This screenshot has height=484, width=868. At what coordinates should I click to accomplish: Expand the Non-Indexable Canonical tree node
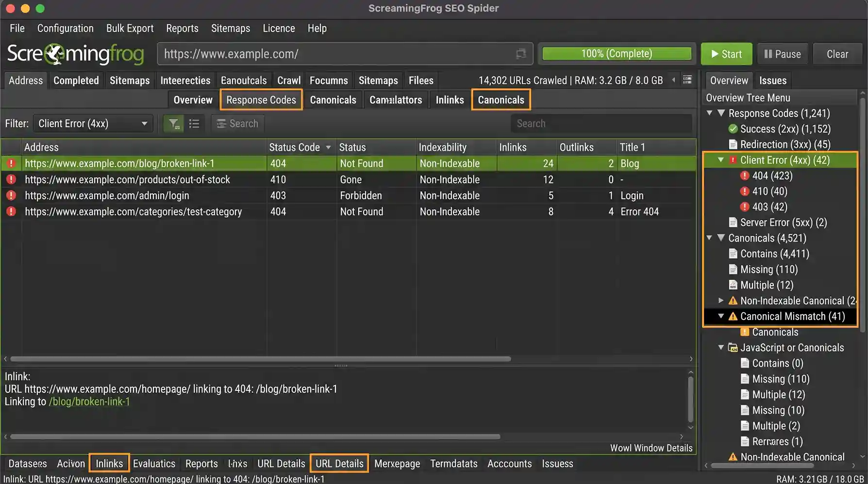click(x=721, y=301)
